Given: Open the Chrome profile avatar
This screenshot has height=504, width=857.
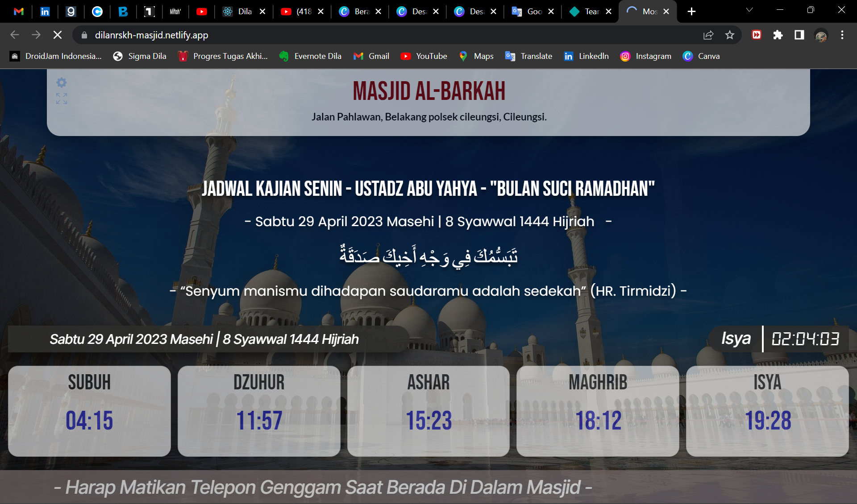Looking at the screenshot, I should pyautogui.click(x=821, y=35).
